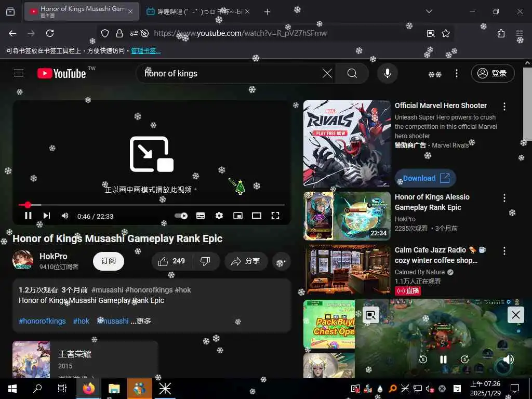Clear the search box with X icon
This screenshot has width=532, height=399.
(327, 73)
